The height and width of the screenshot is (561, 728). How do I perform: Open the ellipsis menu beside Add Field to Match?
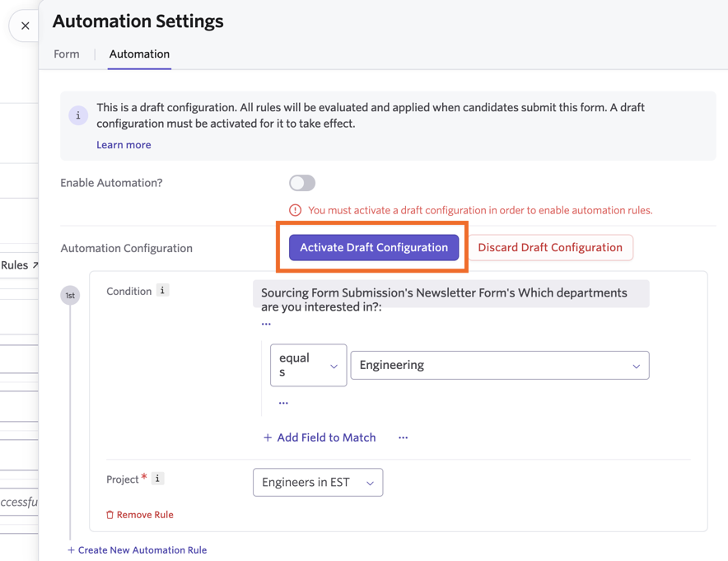coord(403,437)
